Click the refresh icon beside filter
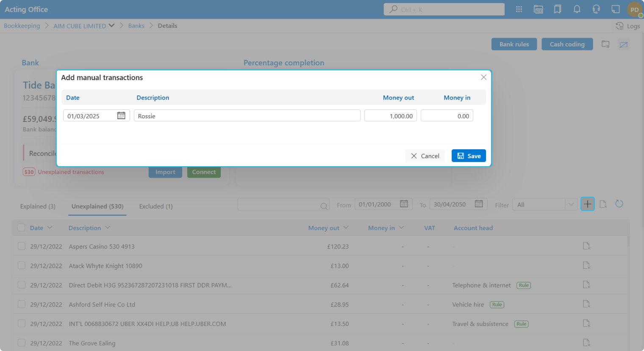The width and height of the screenshot is (644, 351). click(x=619, y=204)
